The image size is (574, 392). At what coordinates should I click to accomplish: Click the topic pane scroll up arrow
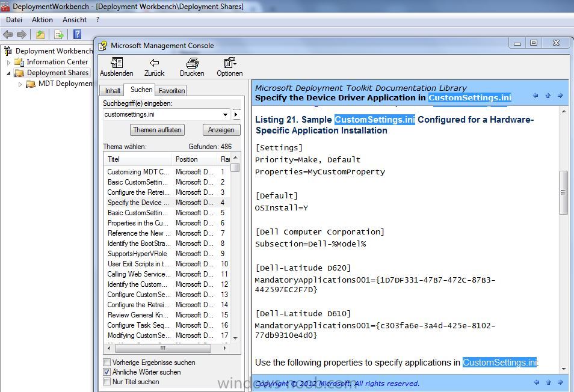tap(564, 111)
